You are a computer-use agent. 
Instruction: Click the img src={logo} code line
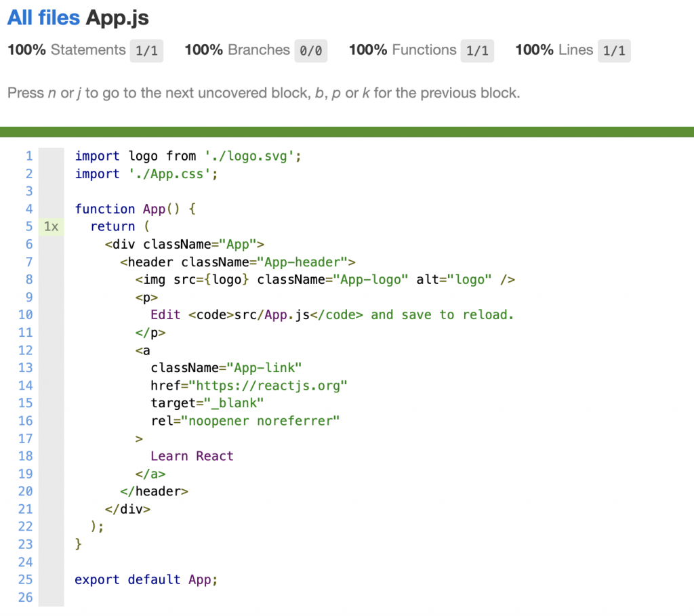pos(325,280)
